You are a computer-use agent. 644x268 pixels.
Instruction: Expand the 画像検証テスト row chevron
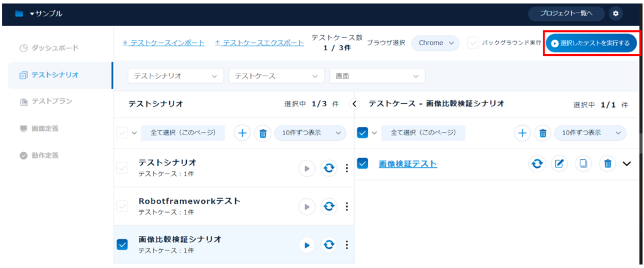point(626,164)
